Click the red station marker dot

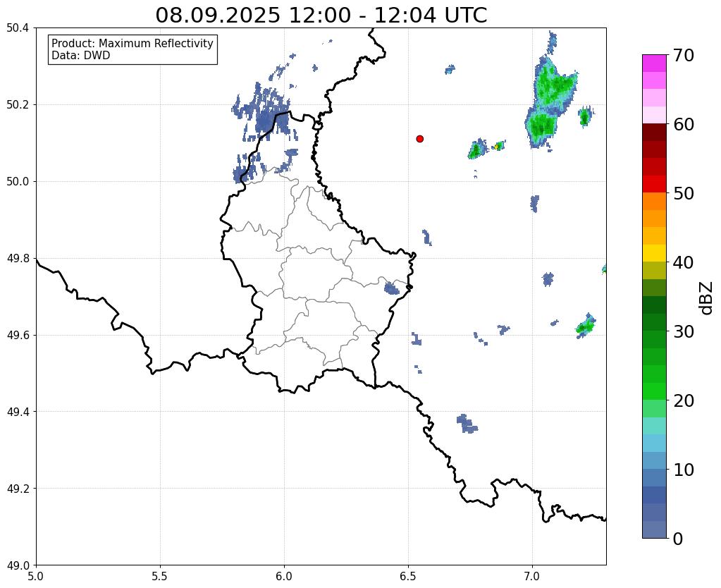419,138
